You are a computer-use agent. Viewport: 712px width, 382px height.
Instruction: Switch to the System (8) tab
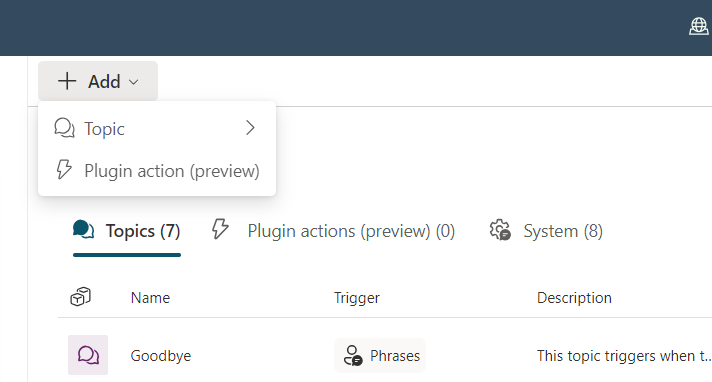pyautogui.click(x=546, y=231)
